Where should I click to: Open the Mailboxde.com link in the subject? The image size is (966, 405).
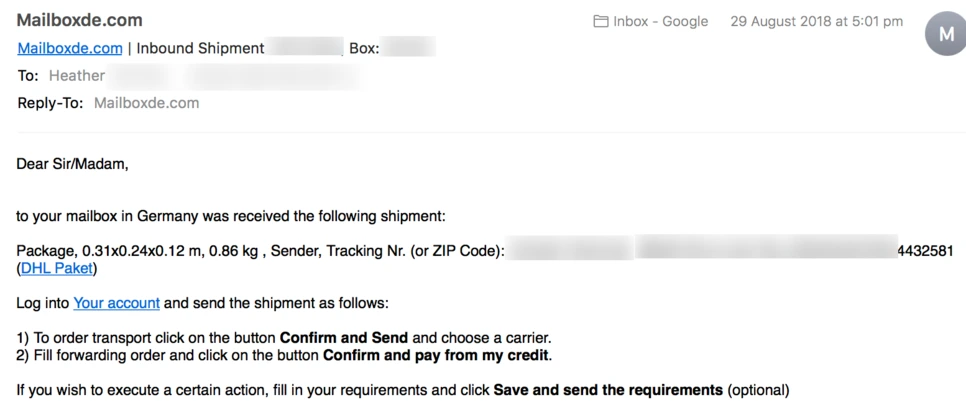click(x=70, y=48)
